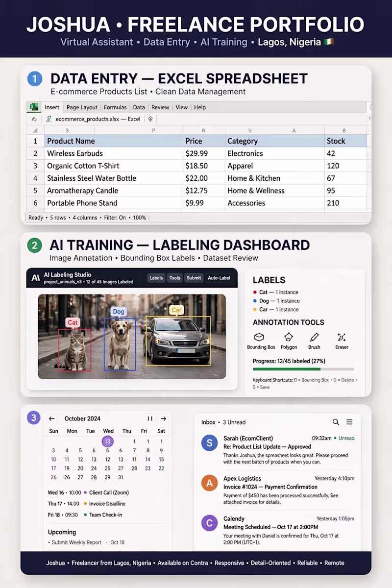Click the green labeling progress bar
The width and height of the screenshot is (392, 588).
(287, 369)
